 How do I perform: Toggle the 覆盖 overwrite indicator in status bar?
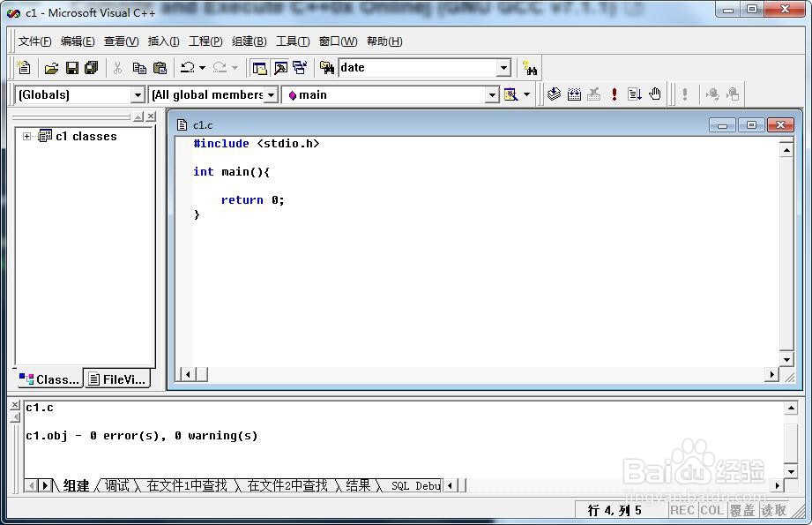tap(742, 511)
